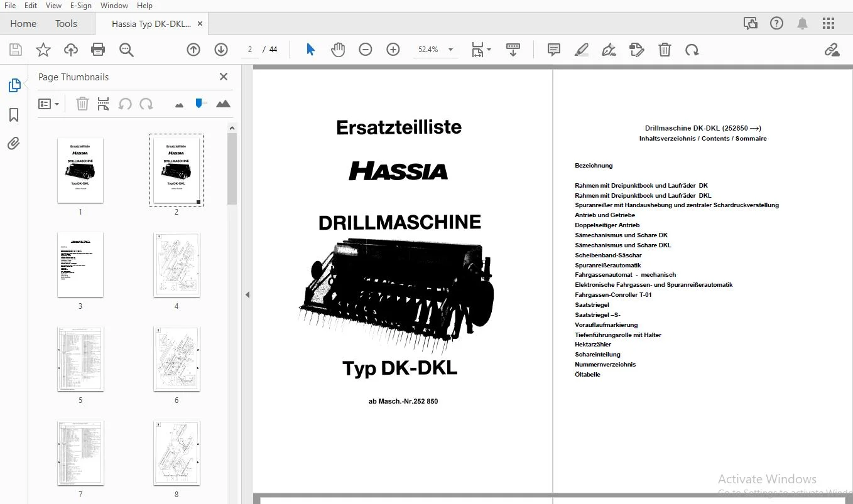Go to the next page with the down arrow
Viewport: 853px width, 504px height.
(221, 50)
